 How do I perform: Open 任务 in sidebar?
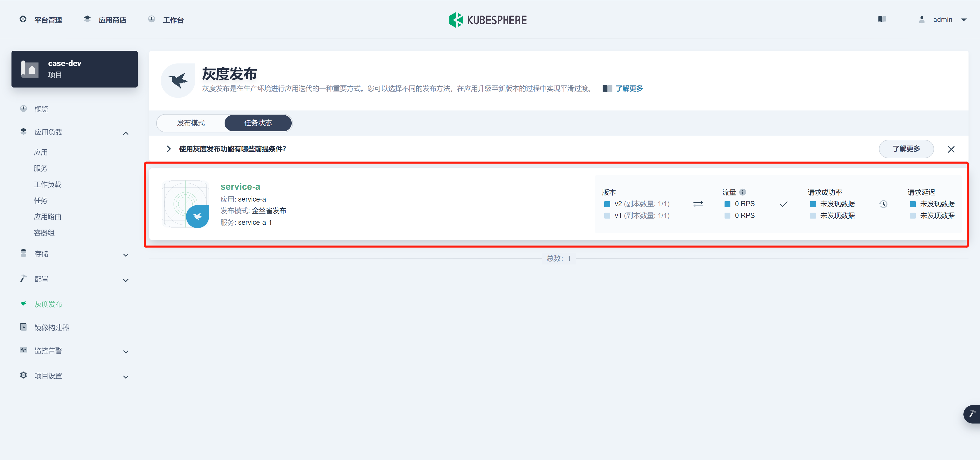pyautogui.click(x=41, y=200)
